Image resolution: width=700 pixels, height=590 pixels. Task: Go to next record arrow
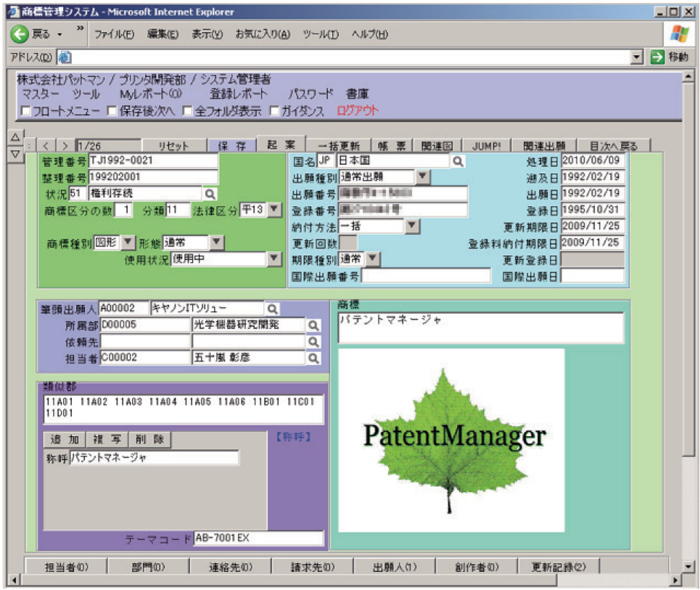(x=65, y=146)
